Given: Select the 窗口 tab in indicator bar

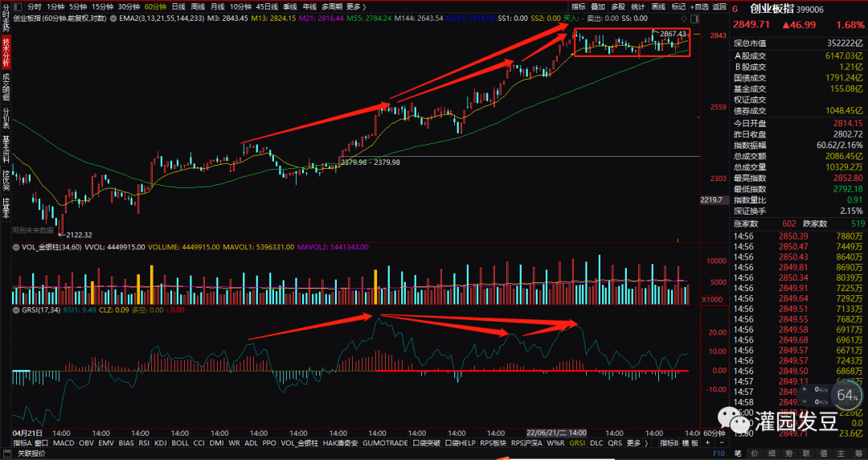Looking at the screenshot, I should pos(42,443).
